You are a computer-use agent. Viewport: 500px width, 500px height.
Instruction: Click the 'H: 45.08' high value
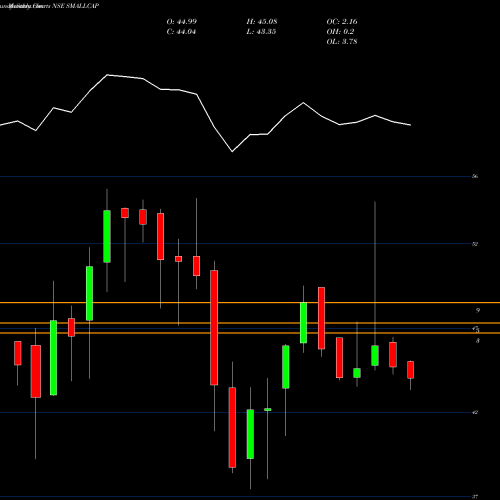(262, 22)
